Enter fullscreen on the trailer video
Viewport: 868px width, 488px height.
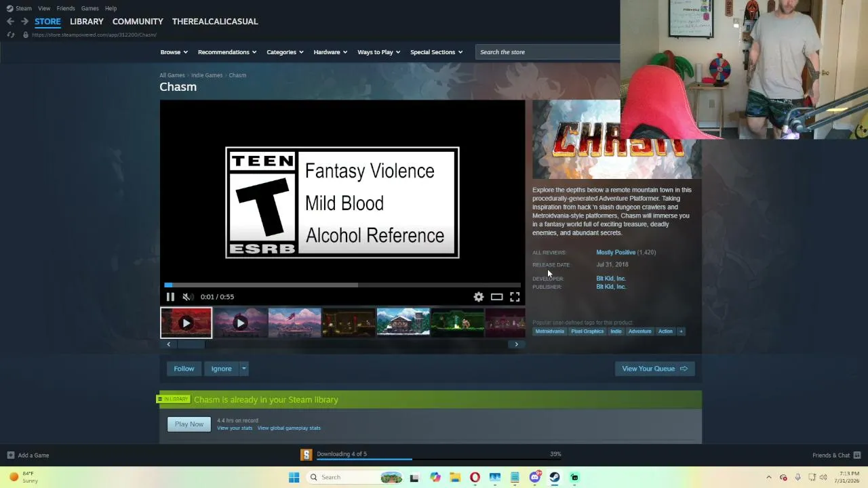click(x=515, y=297)
